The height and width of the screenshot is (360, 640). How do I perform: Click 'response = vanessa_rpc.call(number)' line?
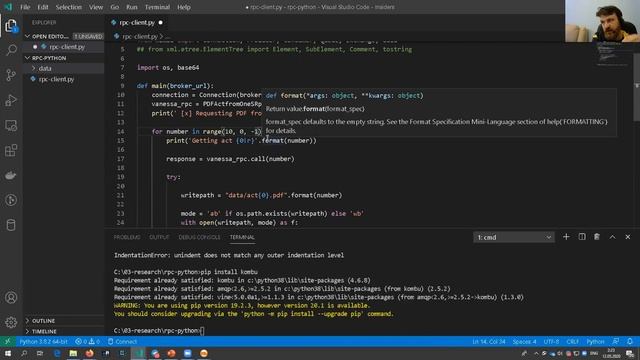click(230, 159)
